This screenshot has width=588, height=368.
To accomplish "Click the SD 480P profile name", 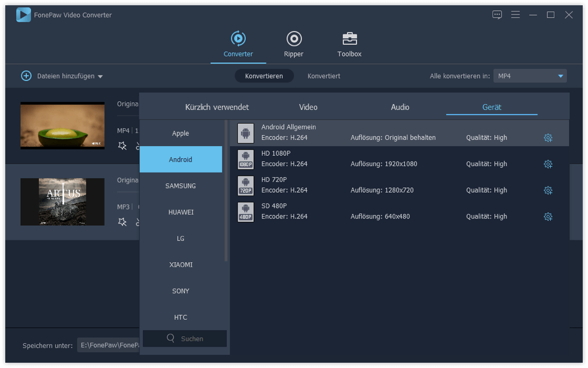I will point(274,206).
